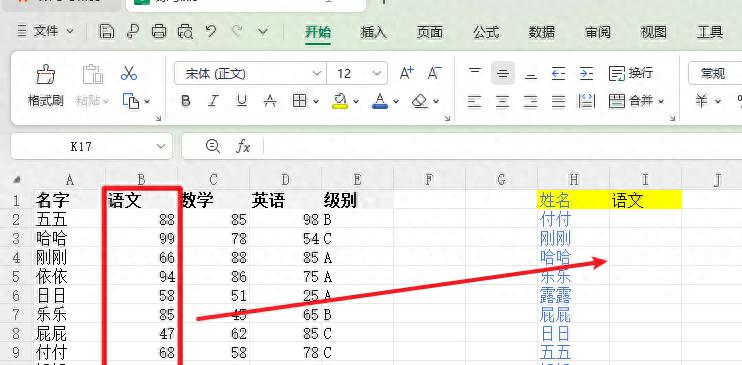Click the fx insert function icon
This screenshot has height=365, width=742.
tap(243, 147)
